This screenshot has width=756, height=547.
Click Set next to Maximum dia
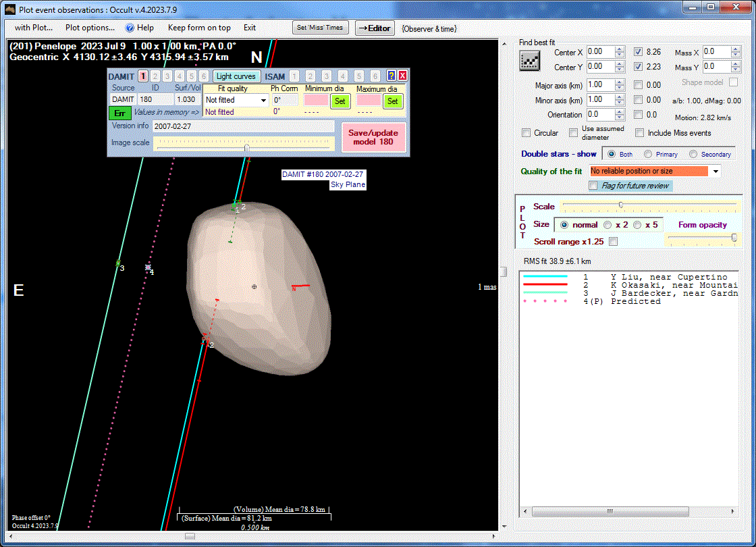[x=393, y=101]
